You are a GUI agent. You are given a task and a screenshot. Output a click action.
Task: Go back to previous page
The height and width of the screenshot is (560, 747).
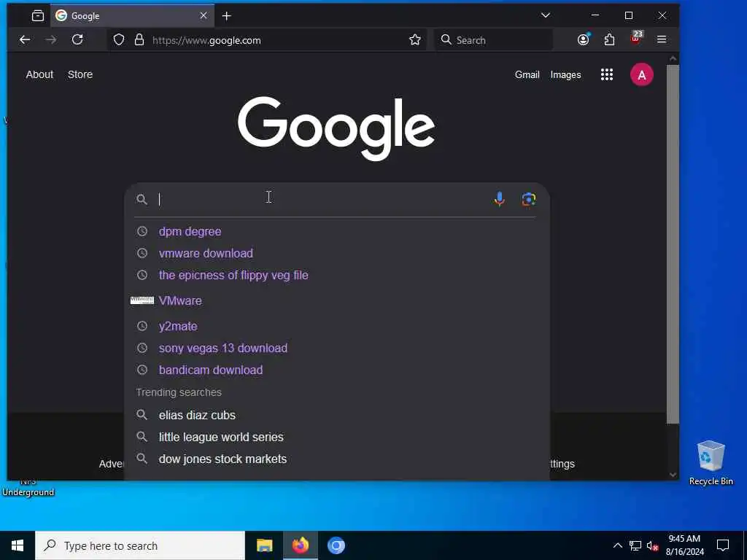pos(25,40)
